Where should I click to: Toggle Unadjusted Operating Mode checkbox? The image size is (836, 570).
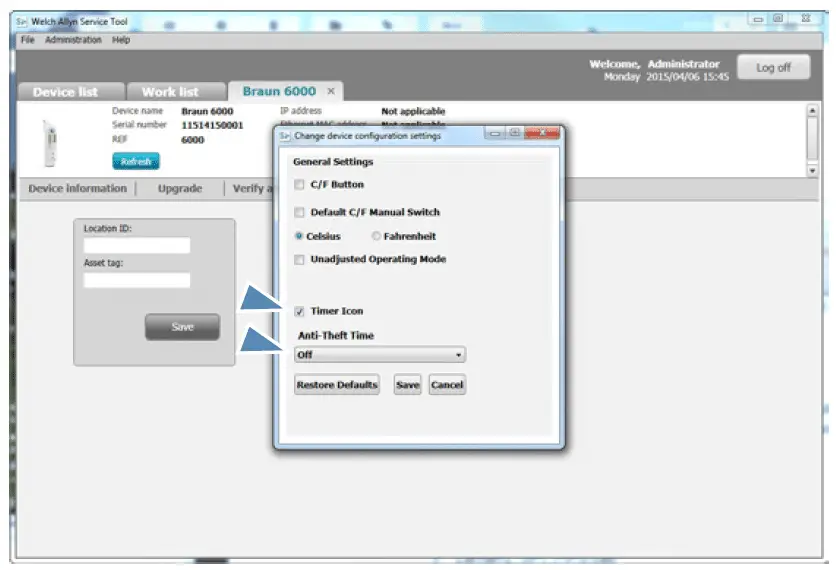click(x=299, y=259)
